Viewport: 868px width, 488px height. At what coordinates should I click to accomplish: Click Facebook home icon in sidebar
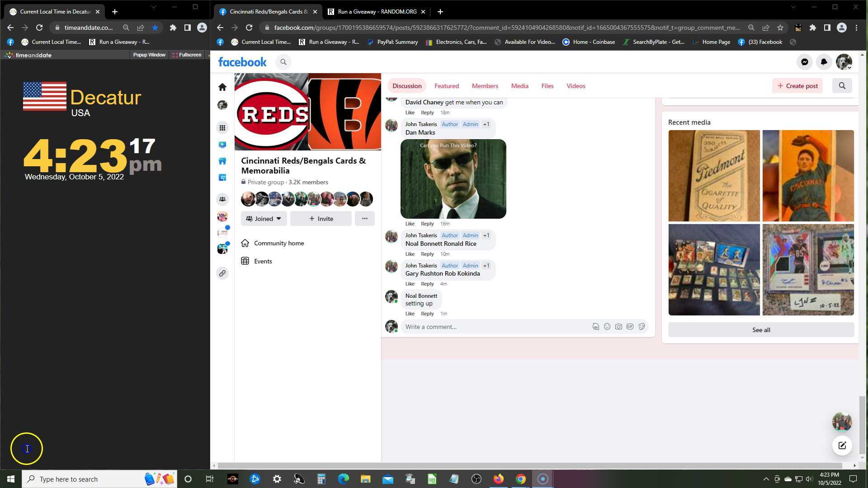(222, 87)
